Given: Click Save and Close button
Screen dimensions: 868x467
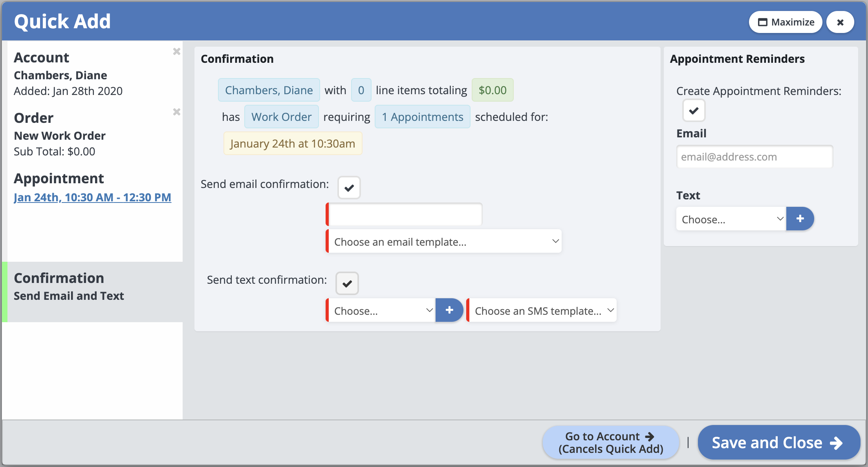Looking at the screenshot, I should 778,443.
